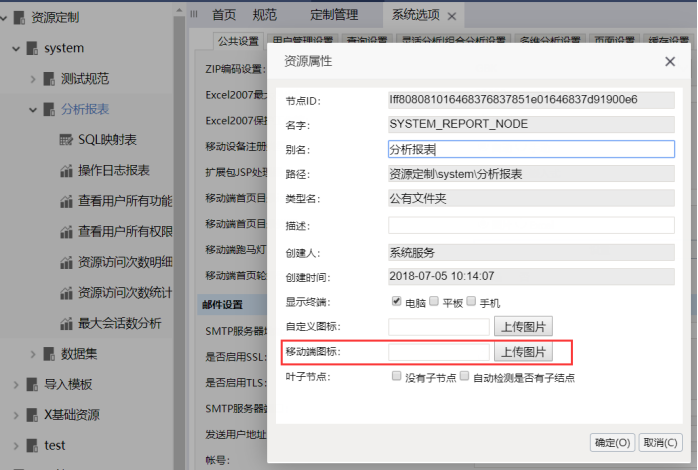Select the 系统选项 tab
The width and height of the screenshot is (698, 470).
[415, 15]
